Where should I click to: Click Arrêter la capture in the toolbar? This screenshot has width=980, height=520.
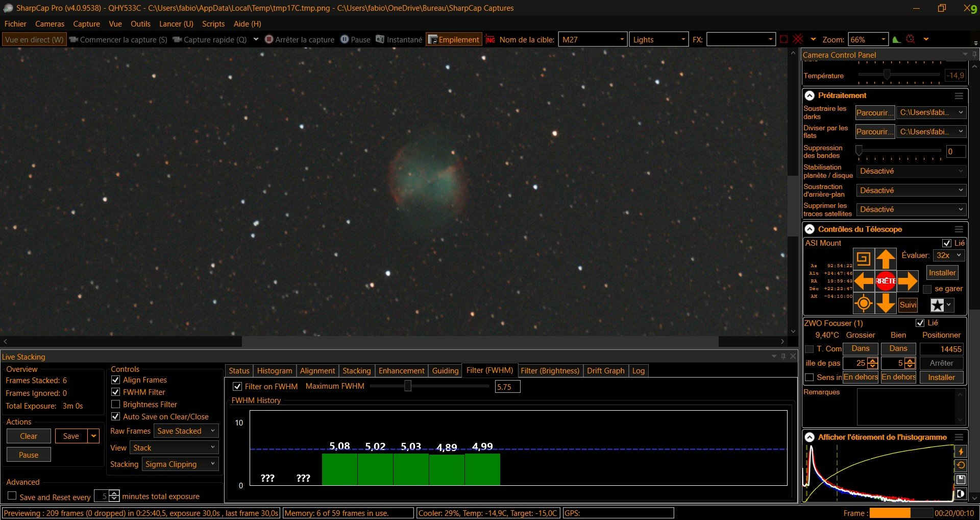coord(300,39)
